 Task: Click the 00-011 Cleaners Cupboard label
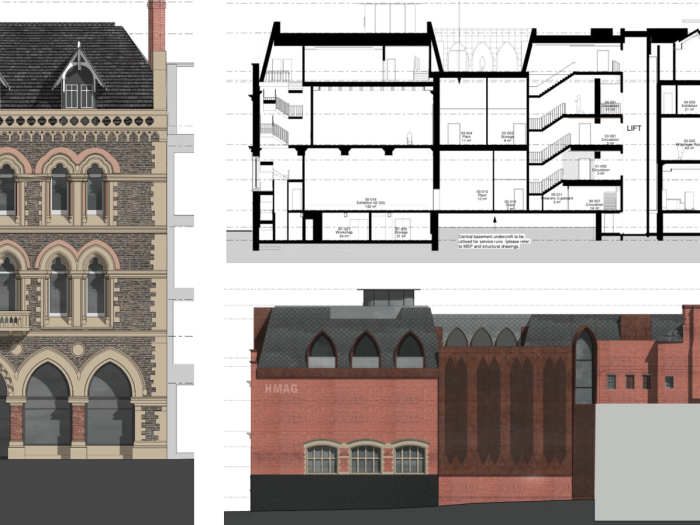(556, 198)
